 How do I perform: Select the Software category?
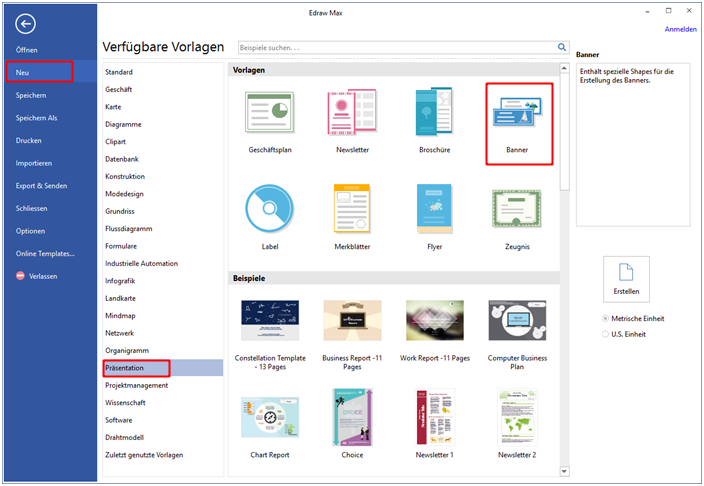(x=119, y=420)
